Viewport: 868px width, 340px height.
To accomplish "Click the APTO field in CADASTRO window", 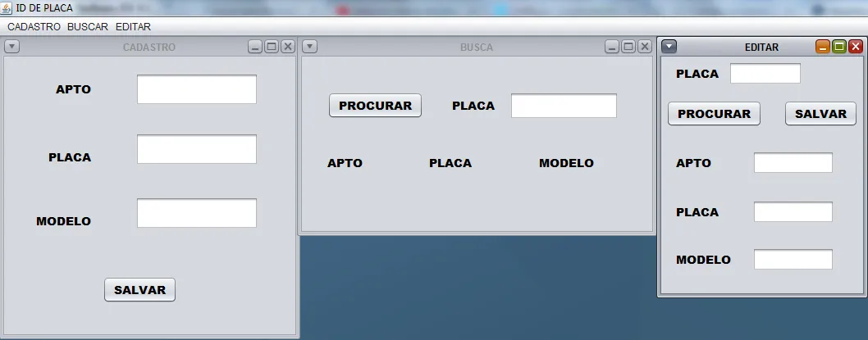I will point(197,89).
